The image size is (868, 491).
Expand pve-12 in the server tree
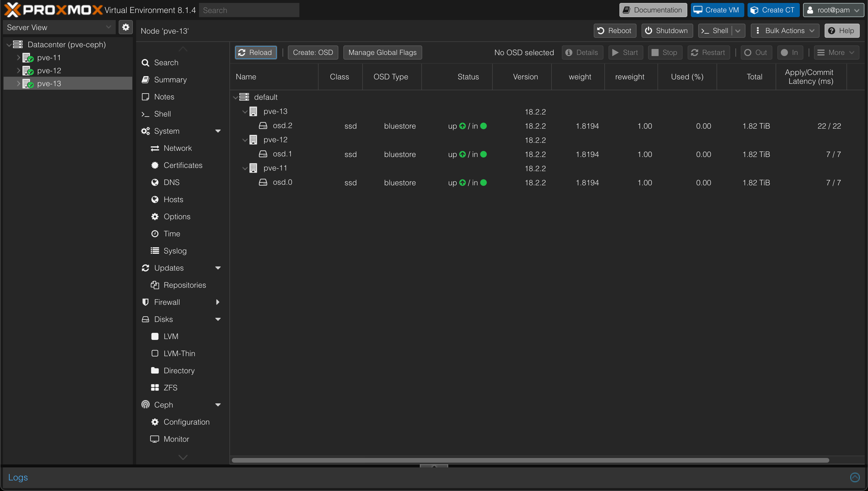(19, 71)
